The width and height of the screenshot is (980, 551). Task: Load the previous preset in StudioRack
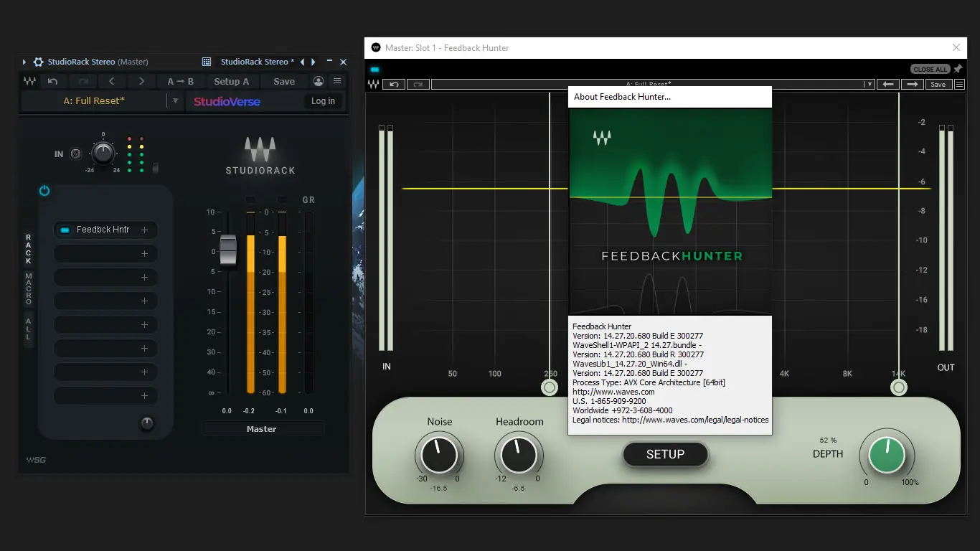[112, 82]
